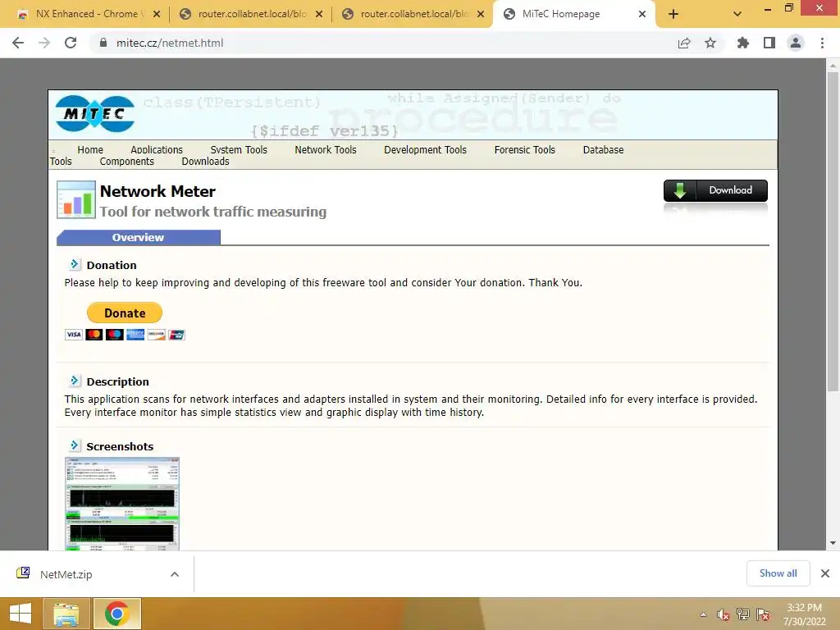Expand NetMet.zip download options arrow
840x630 pixels.
(x=175, y=574)
